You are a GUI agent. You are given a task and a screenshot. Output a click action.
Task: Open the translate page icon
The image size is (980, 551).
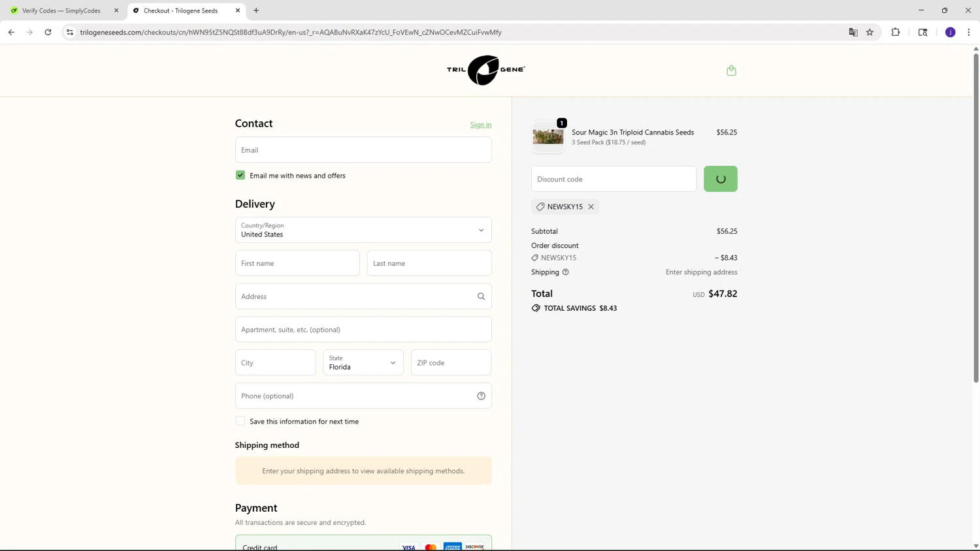tap(853, 32)
